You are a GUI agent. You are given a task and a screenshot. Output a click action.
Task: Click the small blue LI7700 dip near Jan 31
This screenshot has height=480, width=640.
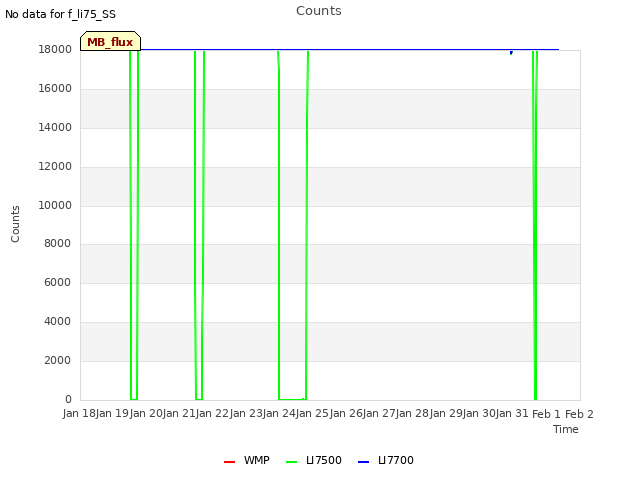[x=511, y=53]
